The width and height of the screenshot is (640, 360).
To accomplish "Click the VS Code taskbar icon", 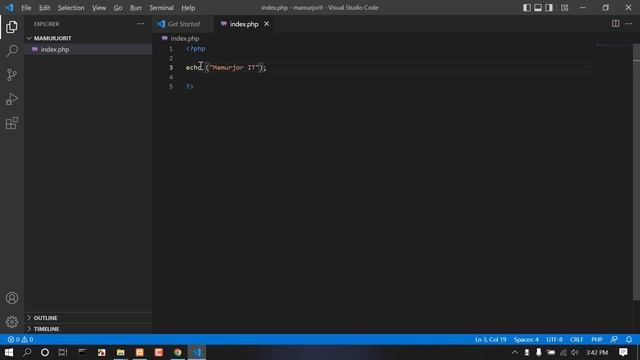I will click(197, 352).
